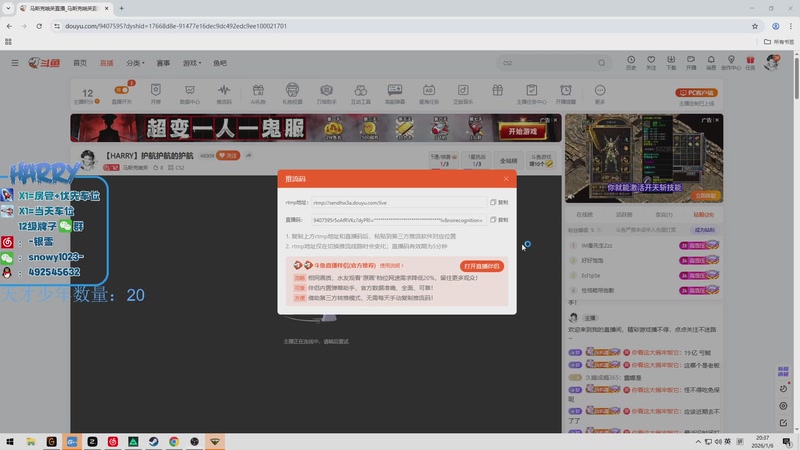Screen dimensions: 800x450
Task: Select 直播 in navigation
Action: point(107,63)
